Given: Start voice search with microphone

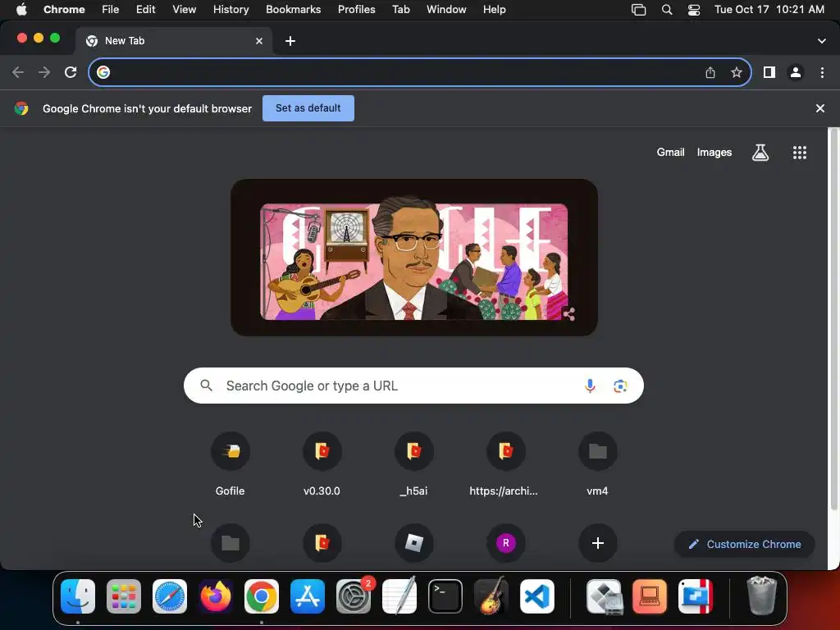Looking at the screenshot, I should (x=590, y=386).
